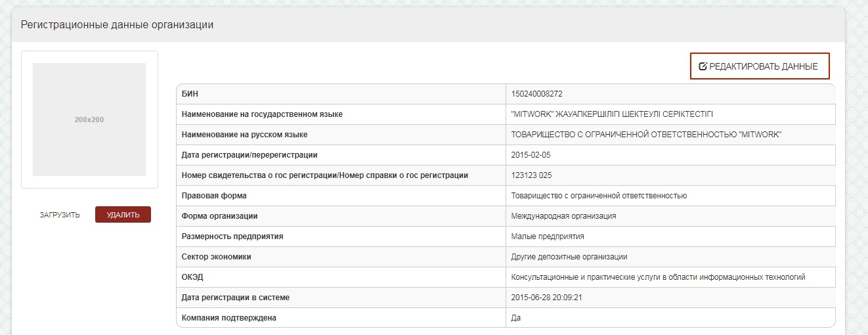Click the pencil edit icon beside РЕДАКТИРОВАТЬ ДАННЫЕ

(x=703, y=66)
